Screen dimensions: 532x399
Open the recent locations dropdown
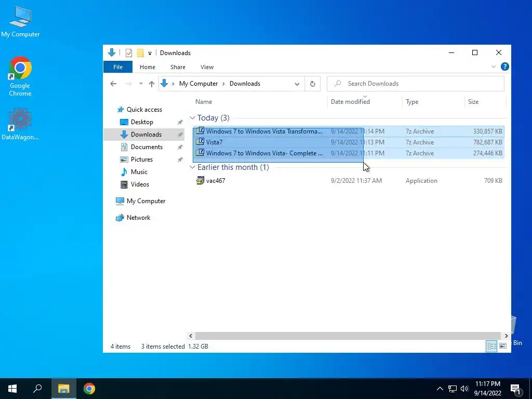141,84
